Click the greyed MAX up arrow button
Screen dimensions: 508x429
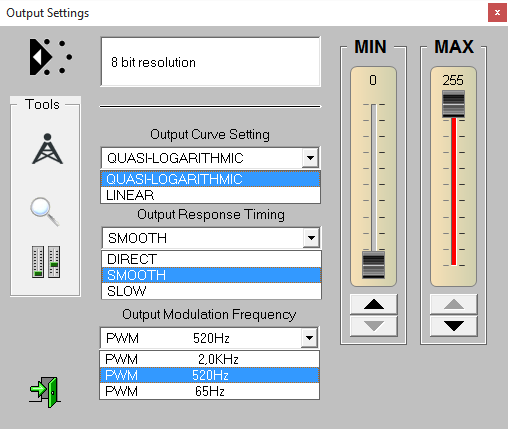[x=454, y=304]
